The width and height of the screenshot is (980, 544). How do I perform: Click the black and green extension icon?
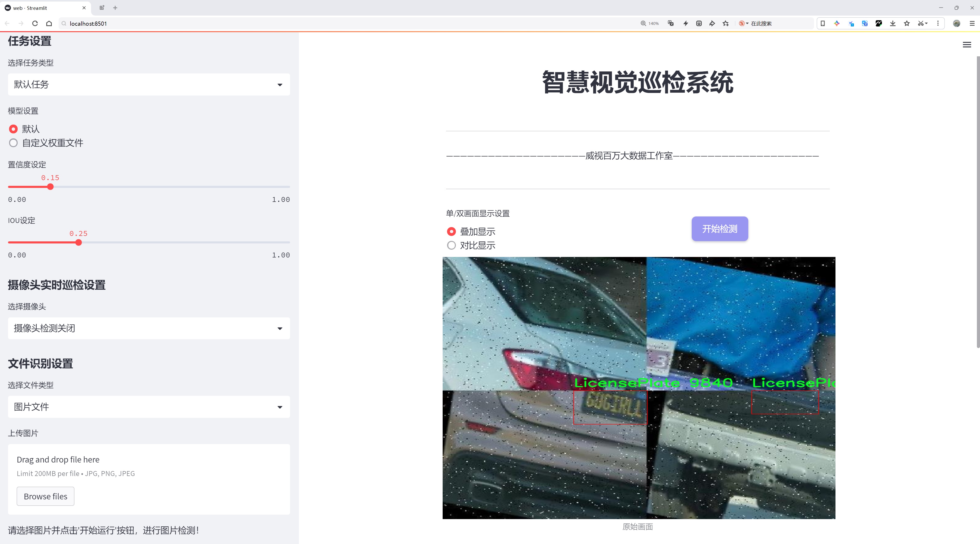click(x=879, y=24)
